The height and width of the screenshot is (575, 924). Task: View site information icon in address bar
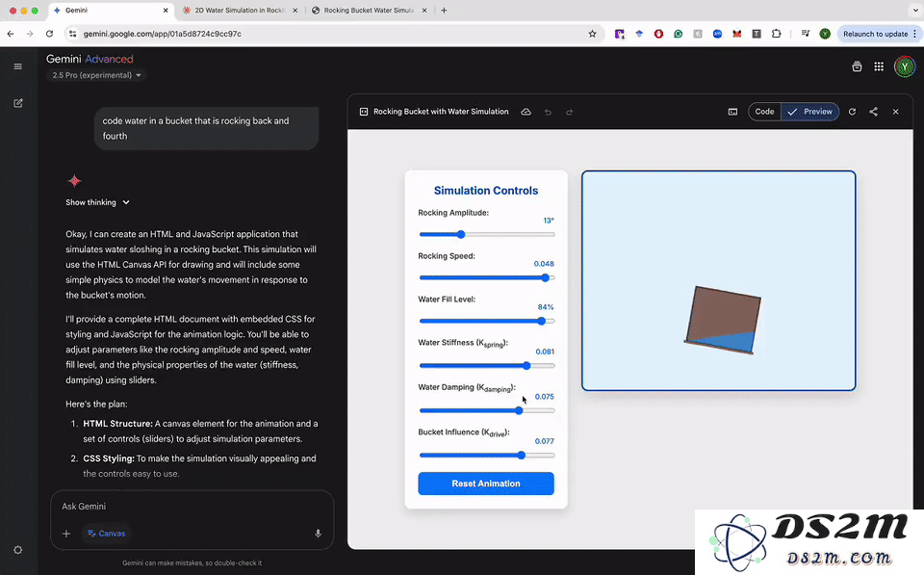(72, 34)
